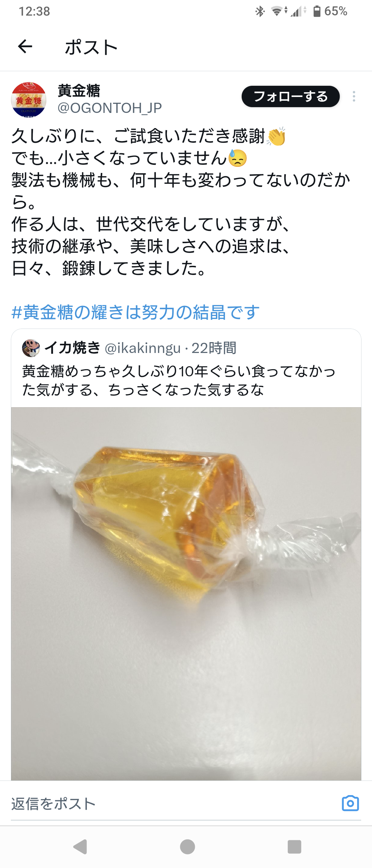This screenshot has height=868, width=372.
Task: Open the three-dot post options menu
Action: (354, 96)
